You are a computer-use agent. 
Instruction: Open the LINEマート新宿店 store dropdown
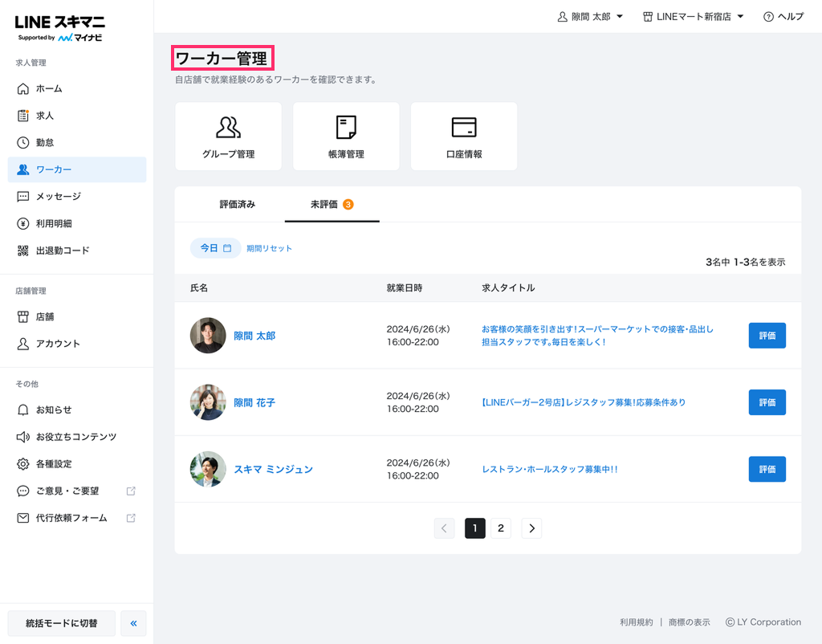coord(694,17)
